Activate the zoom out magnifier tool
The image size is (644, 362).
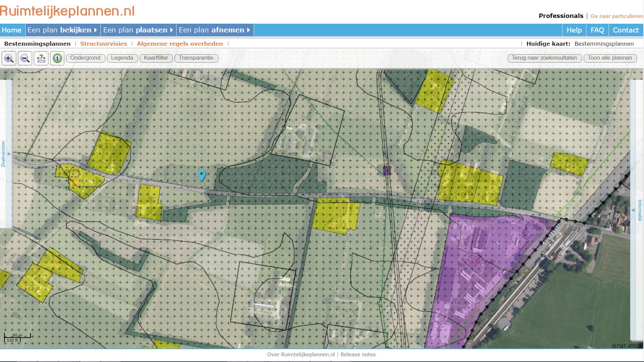25,58
